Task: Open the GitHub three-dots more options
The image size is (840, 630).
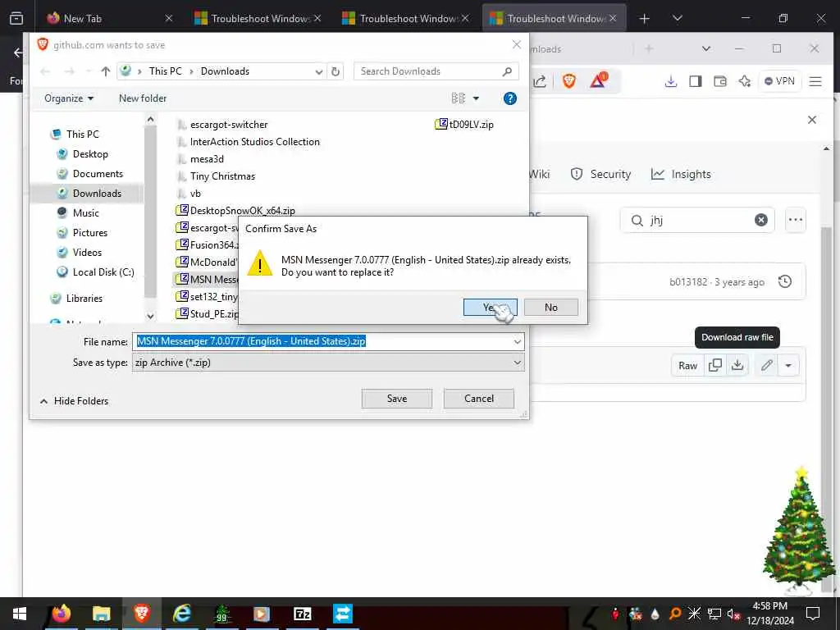Action: (796, 220)
